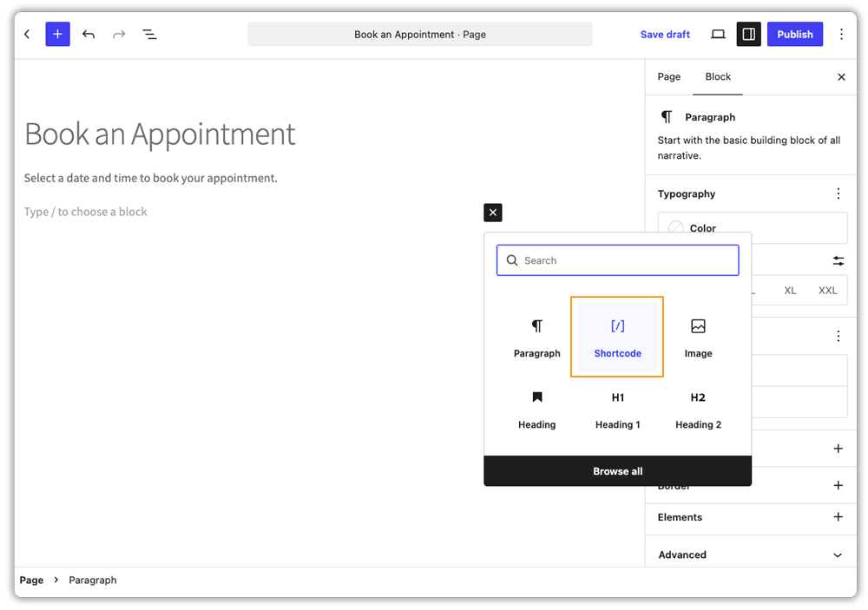
Task: Click the 'Select a date and time' paragraph
Action: pos(150,178)
